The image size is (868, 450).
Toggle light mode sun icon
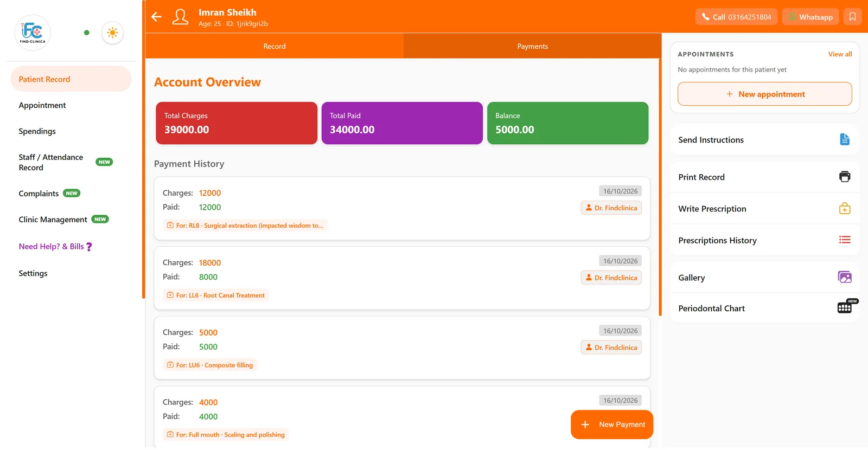coord(112,33)
